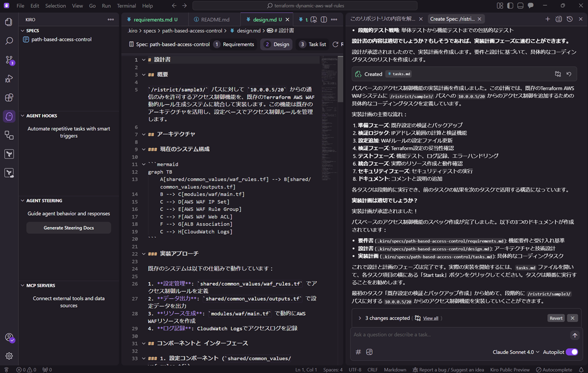Send the message with up arrow button
This screenshot has width=588, height=373.
tap(575, 335)
